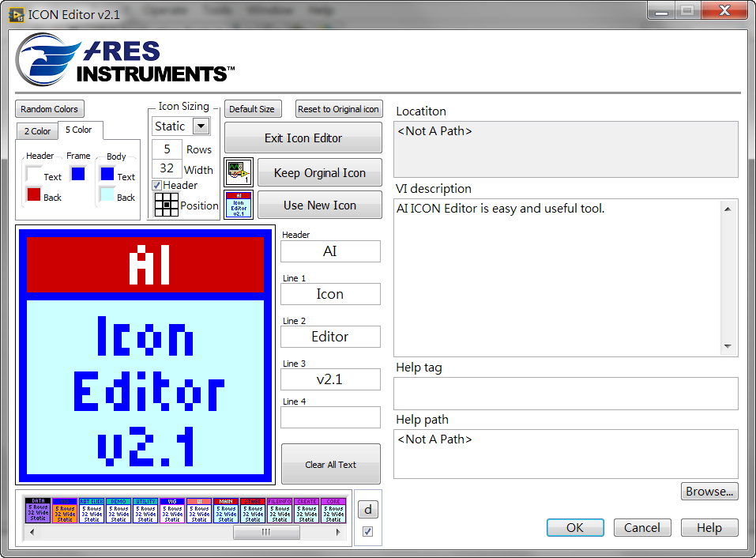
Task: Click the Clear All Text button
Action: [x=331, y=465]
